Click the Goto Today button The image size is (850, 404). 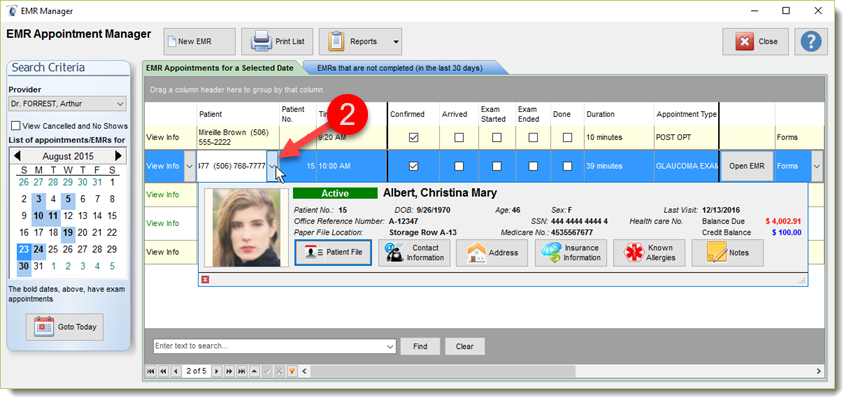65,327
